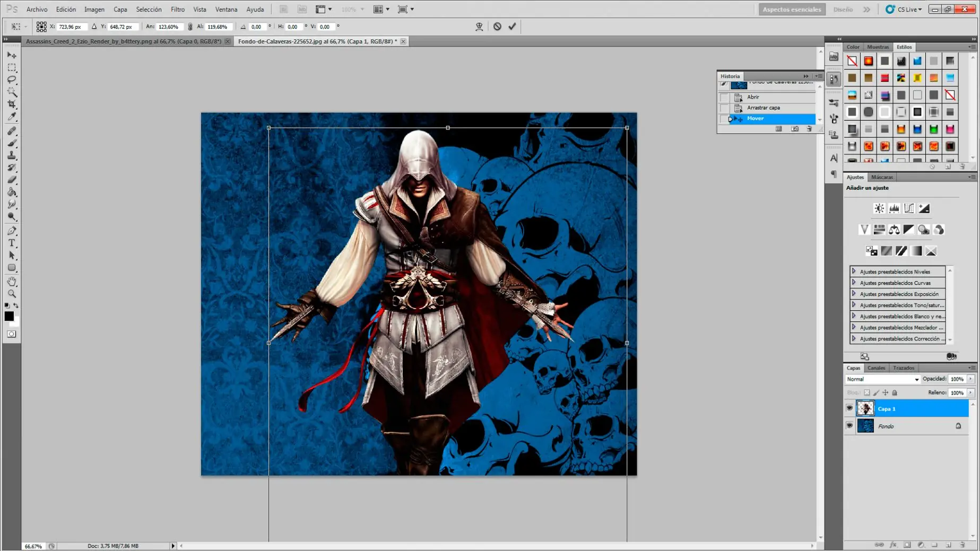Image resolution: width=980 pixels, height=551 pixels.
Task: Open the Imagen menu
Action: [94, 9]
